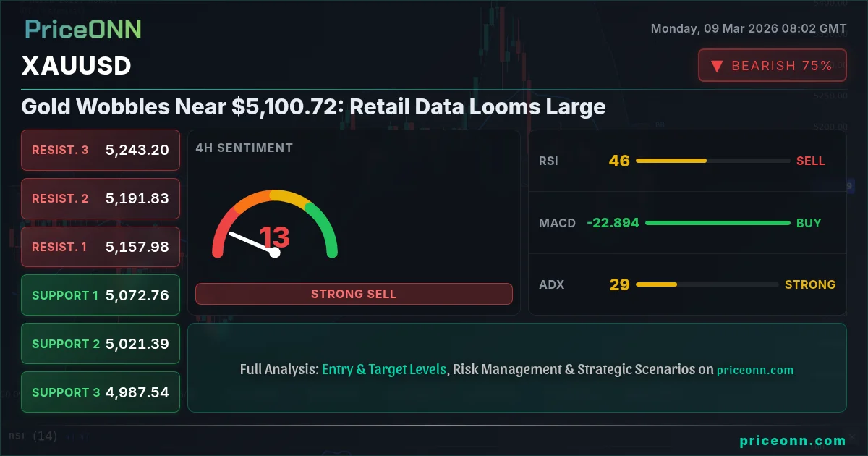Click the RSI progress bar
The image size is (868, 456).
pos(712,161)
